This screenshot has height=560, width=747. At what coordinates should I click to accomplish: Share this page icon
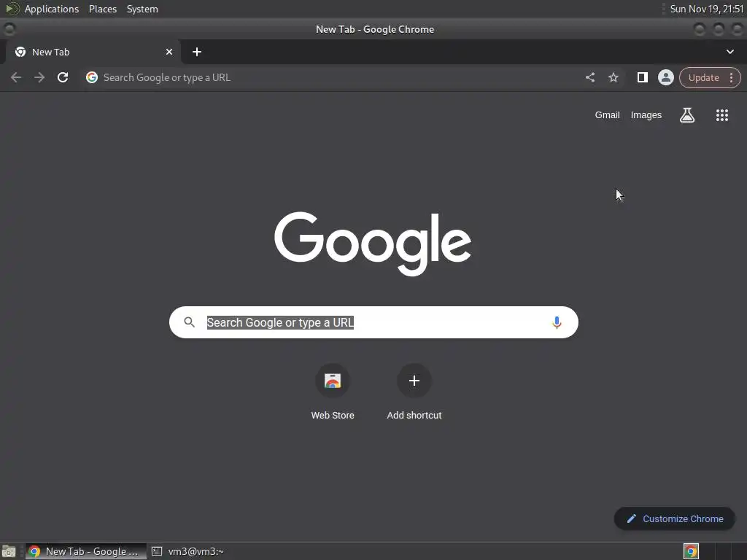point(590,77)
